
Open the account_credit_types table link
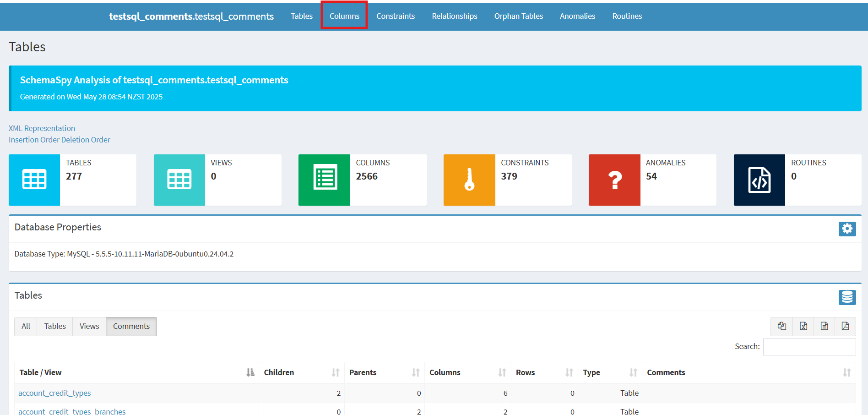[x=54, y=393]
